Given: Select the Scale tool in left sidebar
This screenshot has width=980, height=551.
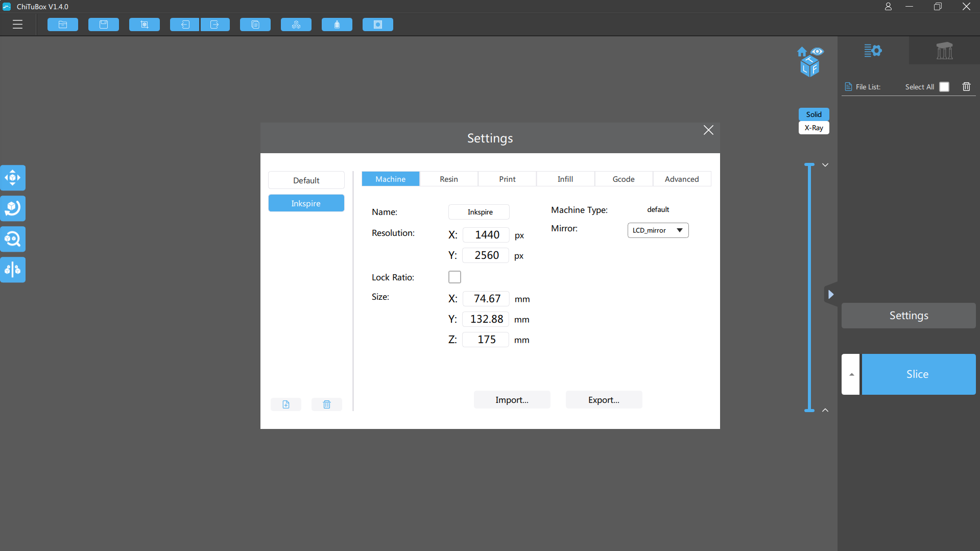Looking at the screenshot, I should pos(13,239).
